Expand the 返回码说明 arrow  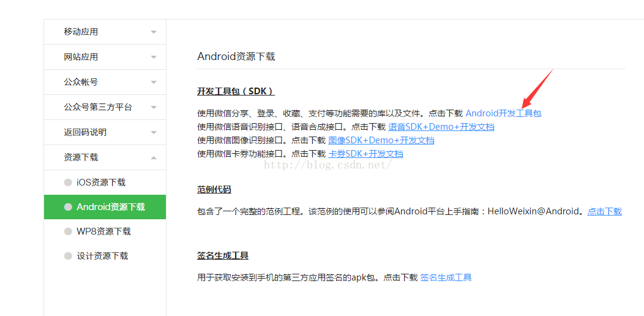pos(154,133)
